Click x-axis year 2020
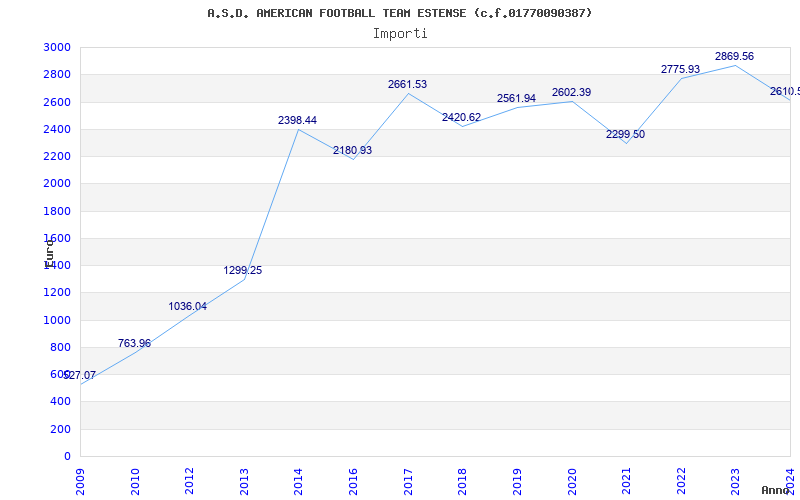This screenshot has height=500, width=800. (x=571, y=481)
